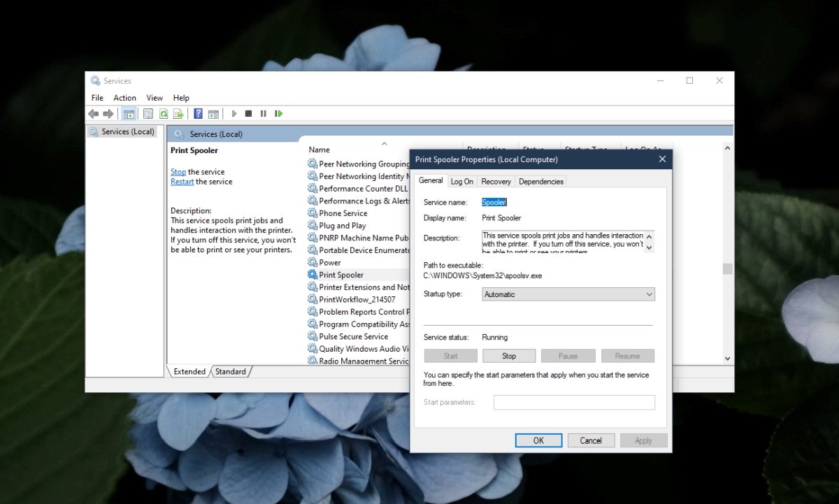The image size is (839, 504).
Task: Click the Stop link in left description
Action: coord(178,172)
